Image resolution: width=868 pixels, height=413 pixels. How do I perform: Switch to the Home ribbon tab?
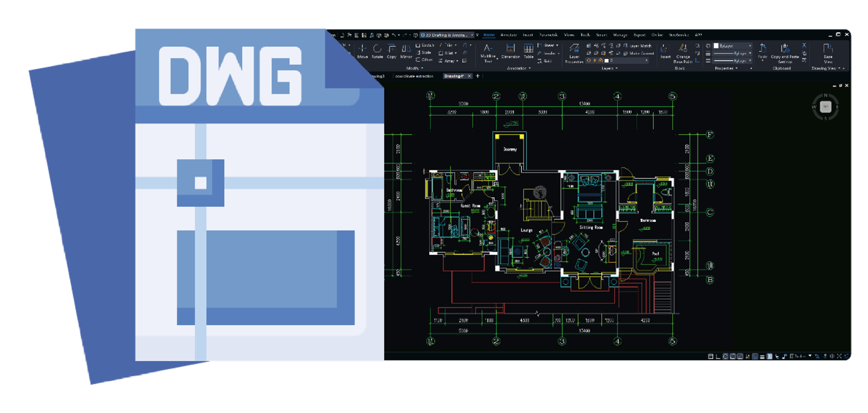489,35
